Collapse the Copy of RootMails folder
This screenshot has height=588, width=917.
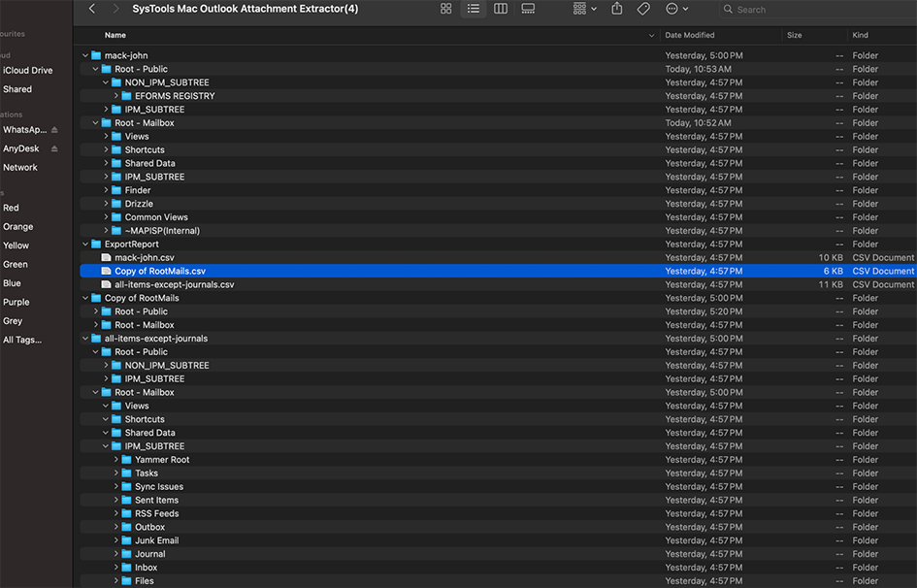85,298
